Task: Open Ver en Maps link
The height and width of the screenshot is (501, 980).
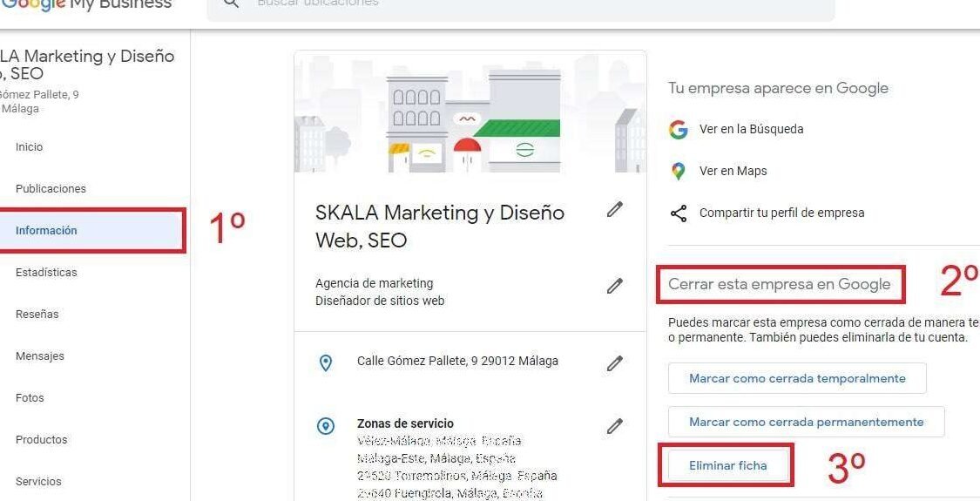Action: 733,171
